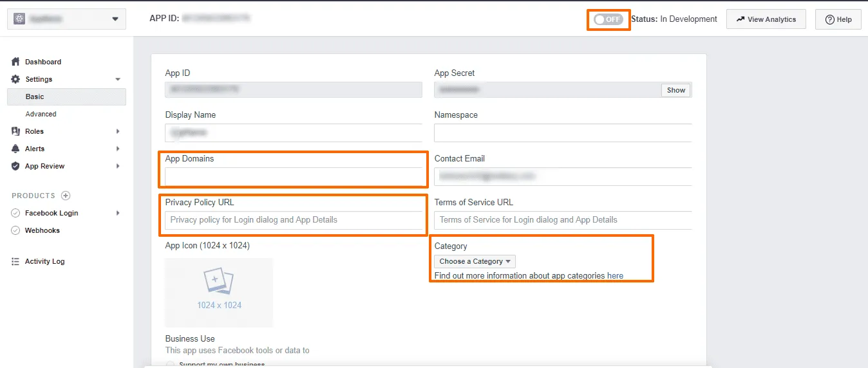
Task: Show the App Secret
Action: [x=676, y=90]
